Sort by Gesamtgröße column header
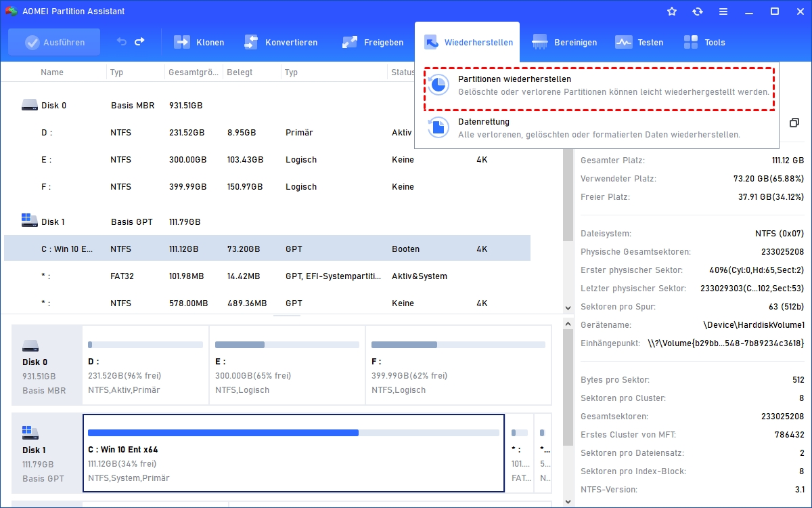812x508 pixels. click(x=194, y=72)
